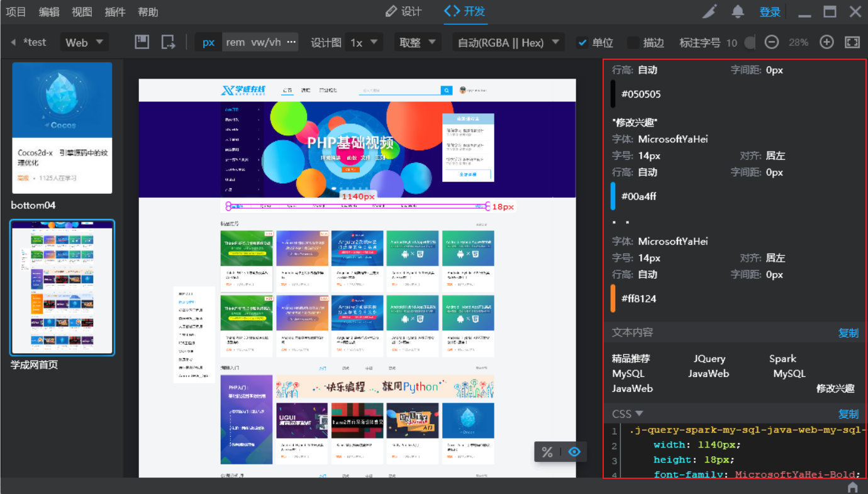Open the 自动(RGBA || Hex) color format dropdown
868x494 pixels.
point(509,42)
